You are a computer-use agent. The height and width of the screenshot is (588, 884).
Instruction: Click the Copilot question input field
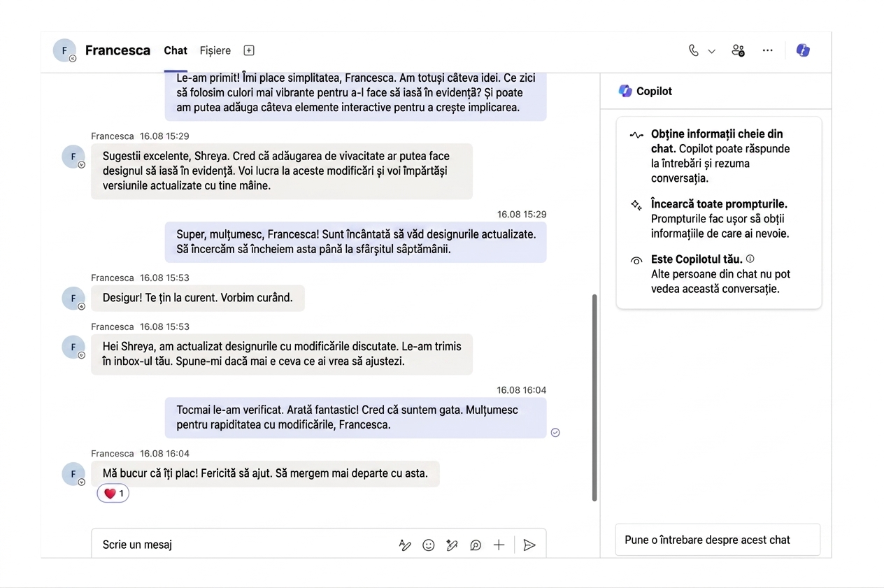pos(718,540)
